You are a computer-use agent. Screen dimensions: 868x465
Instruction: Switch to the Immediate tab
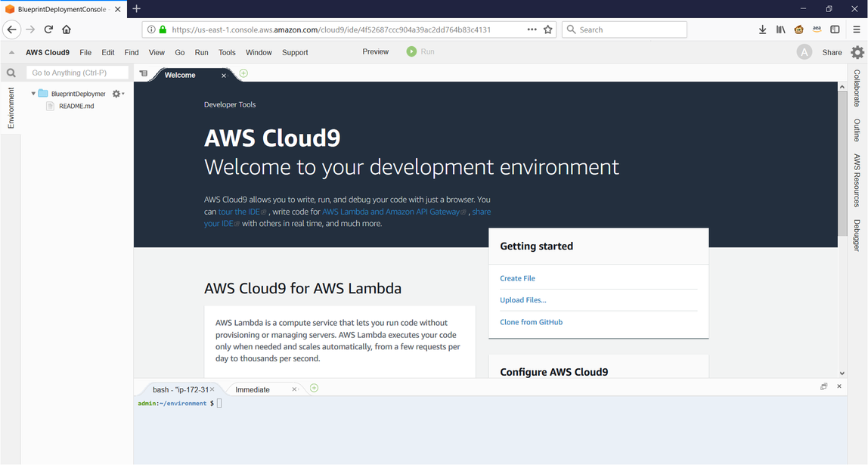click(x=253, y=389)
